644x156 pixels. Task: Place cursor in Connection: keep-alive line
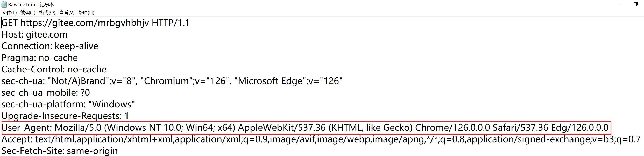(50, 46)
